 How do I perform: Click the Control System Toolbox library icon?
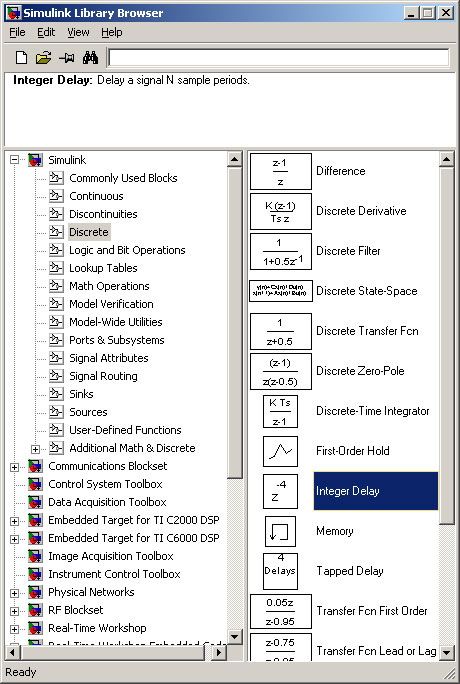point(35,484)
